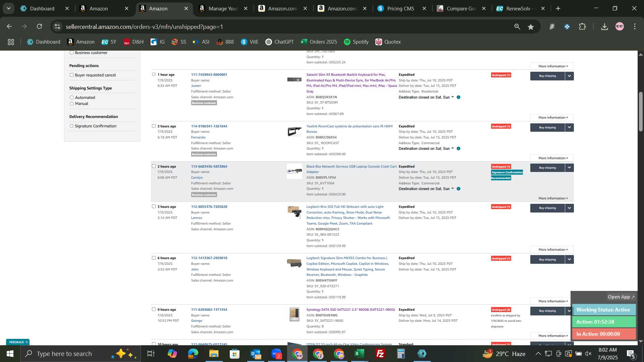
Task: Switch to the RenewSolv tab
Action: 520,8
